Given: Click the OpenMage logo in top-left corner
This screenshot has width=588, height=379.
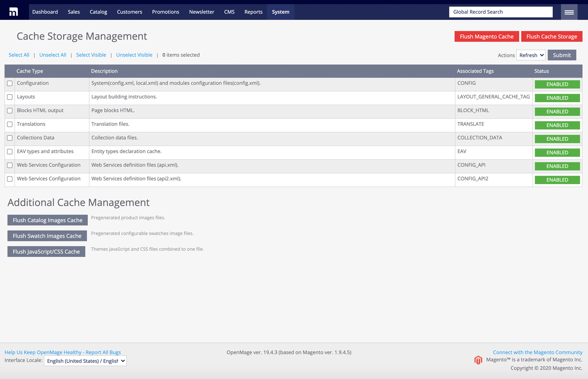Looking at the screenshot, I should [x=14, y=11].
